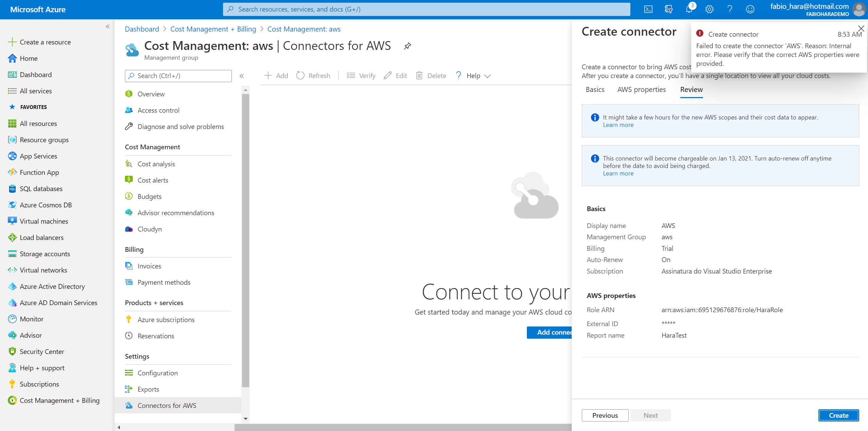The width and height of the screenshot is (868, 431).
Task: Open directory and subscription filter icon
Action: [668, 9]
